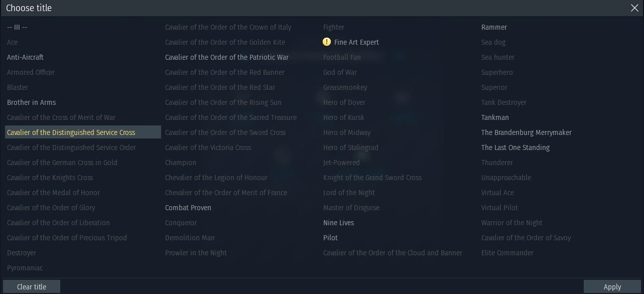
Task: Click the yellow alert icon beside Fine Art Expert
Action: (327, 42)
